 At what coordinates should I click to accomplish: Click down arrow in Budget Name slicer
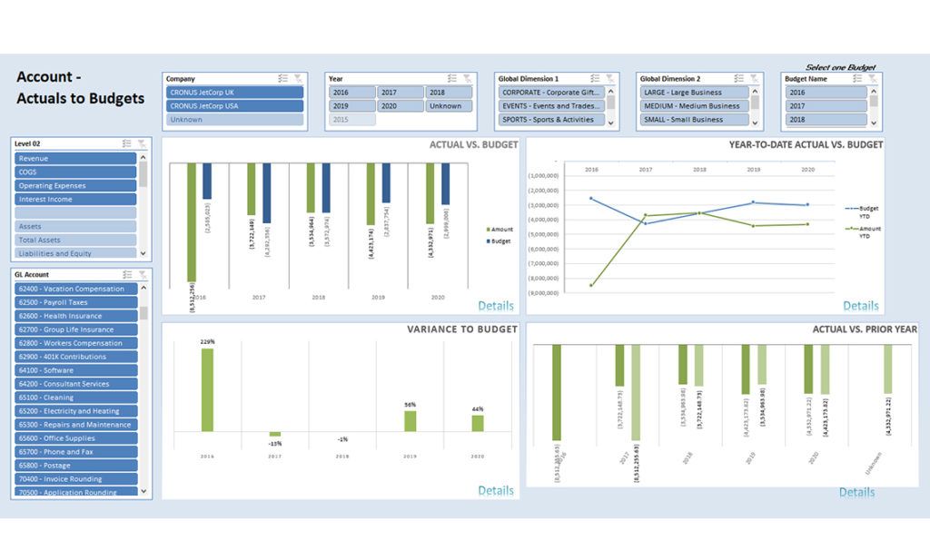tap(874, 123)
